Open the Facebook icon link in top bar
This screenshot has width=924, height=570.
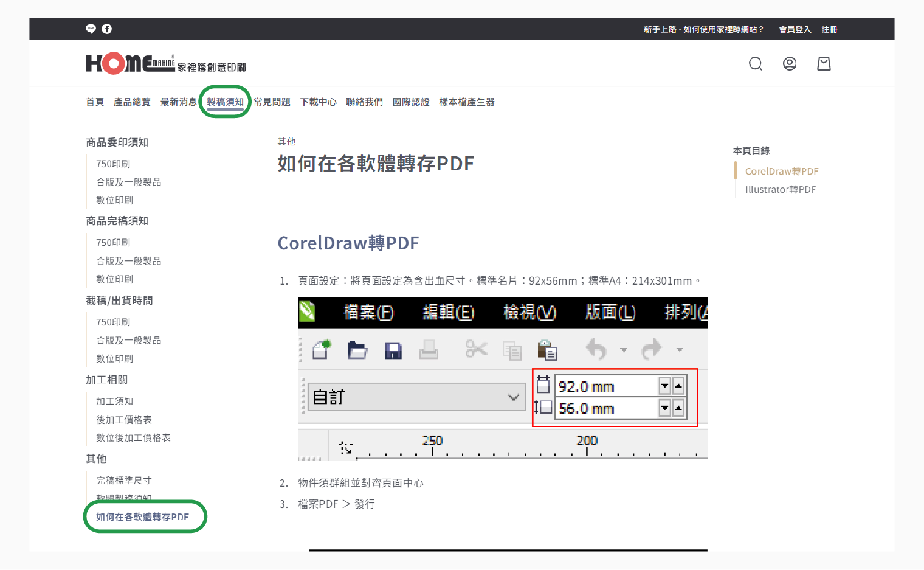click(x=107, y=29)
